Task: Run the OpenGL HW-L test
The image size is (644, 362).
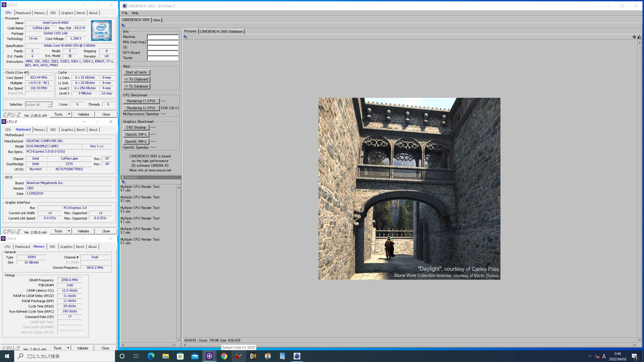Action: coord(136,141)
